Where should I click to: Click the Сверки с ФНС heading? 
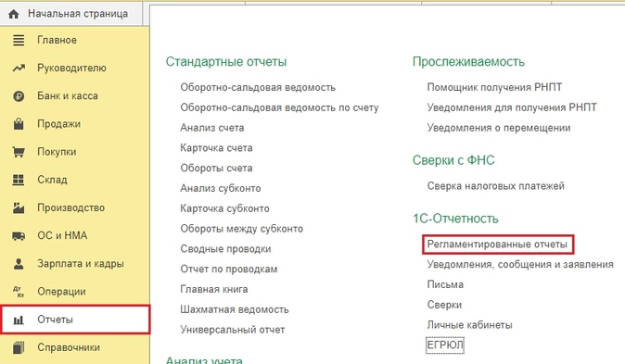point(453,160)
